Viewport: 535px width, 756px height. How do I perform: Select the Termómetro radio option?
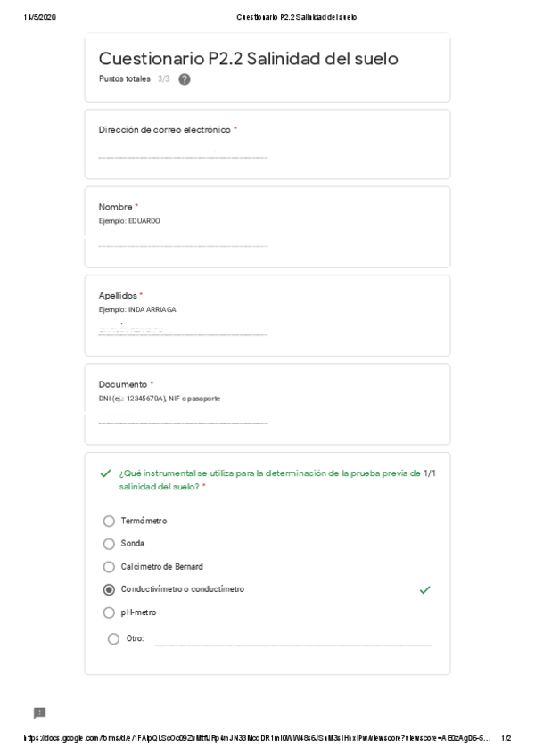[109, 521]
